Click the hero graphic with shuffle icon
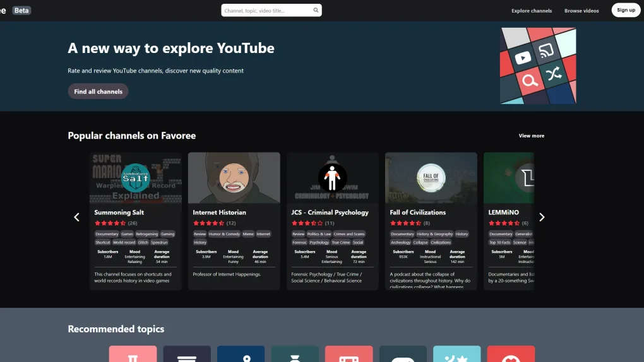644x362 pixels. pos(538,66)
